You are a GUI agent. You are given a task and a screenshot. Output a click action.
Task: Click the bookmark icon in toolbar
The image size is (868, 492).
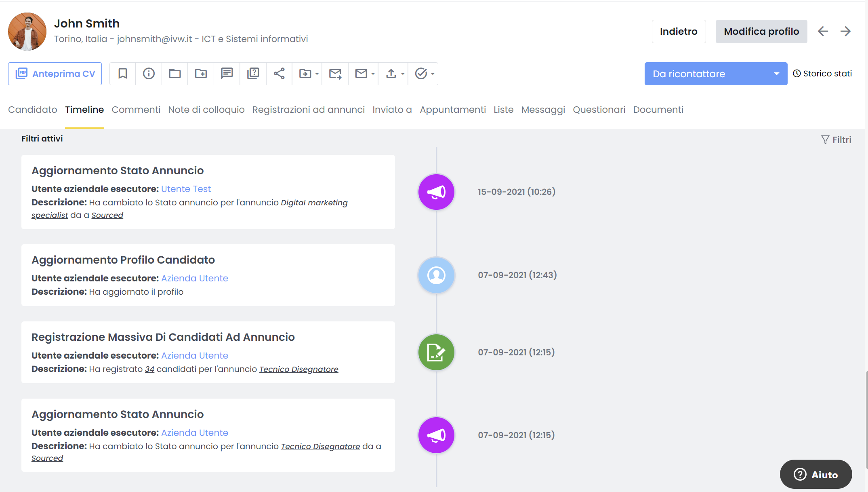click(123, 74)
